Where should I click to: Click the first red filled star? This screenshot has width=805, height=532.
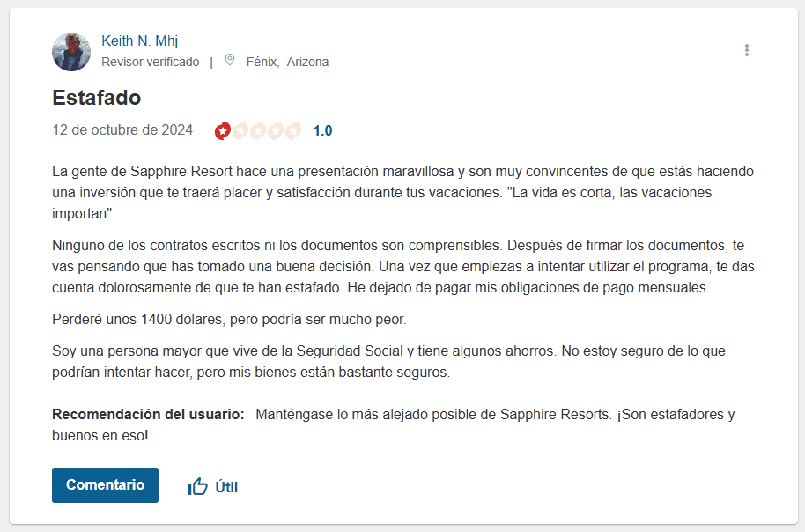pos(223,131)
